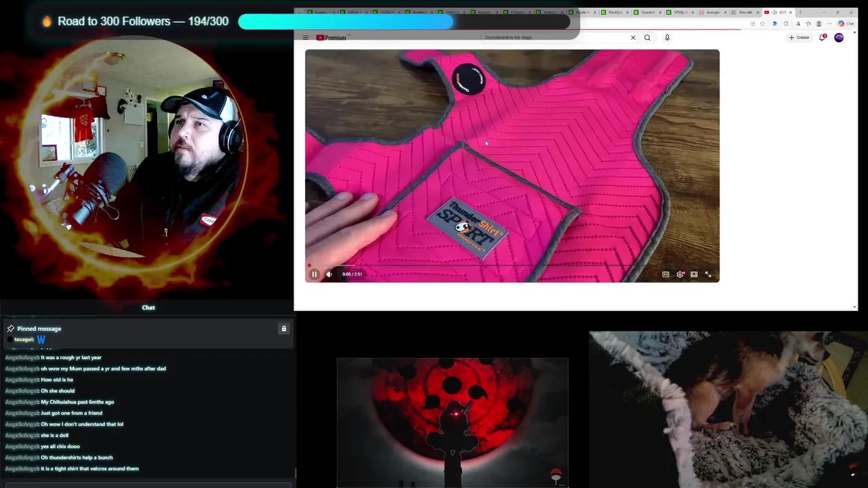868x488 pixels.
Task: Open the tab search dropdown arrow
Action: [x=300, y=12]
